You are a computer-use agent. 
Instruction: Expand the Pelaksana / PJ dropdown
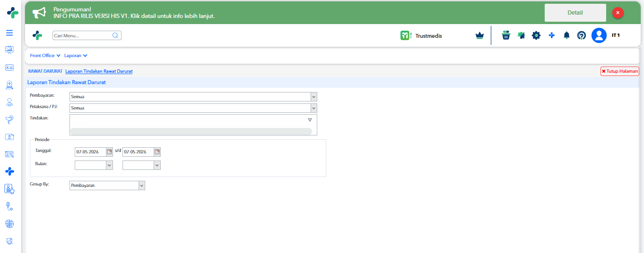(x=313, y=108)
